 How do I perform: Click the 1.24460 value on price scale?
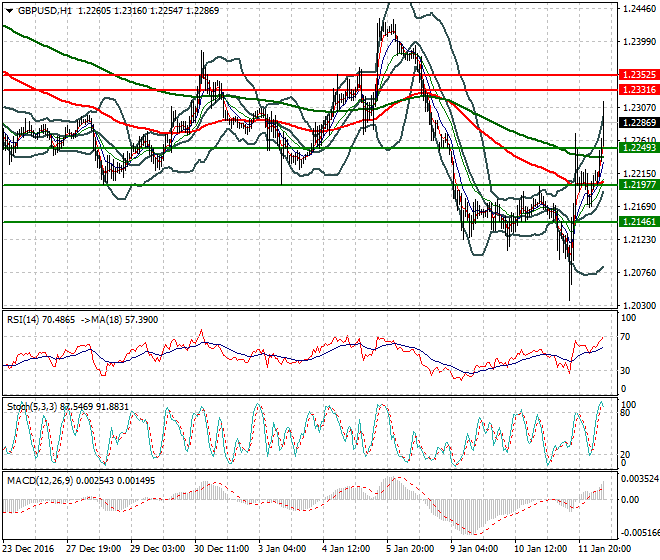click(638, 9)
